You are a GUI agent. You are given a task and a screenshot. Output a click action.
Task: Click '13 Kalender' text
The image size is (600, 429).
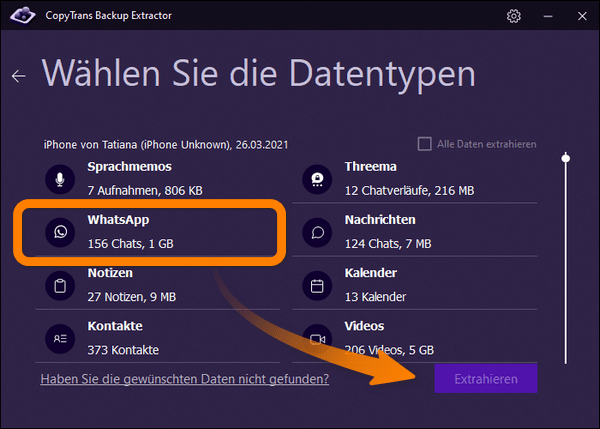pyautogui.click(x=375, y=297)
